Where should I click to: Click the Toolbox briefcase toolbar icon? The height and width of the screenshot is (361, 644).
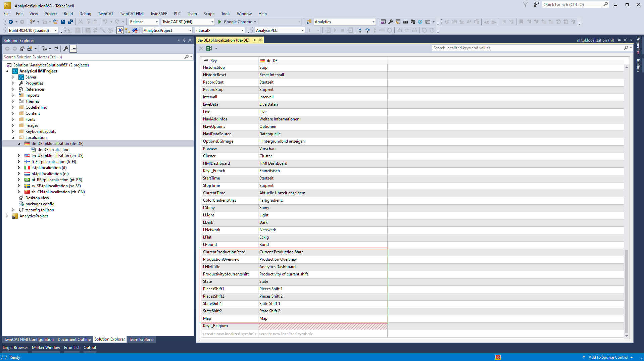(405, 22)
